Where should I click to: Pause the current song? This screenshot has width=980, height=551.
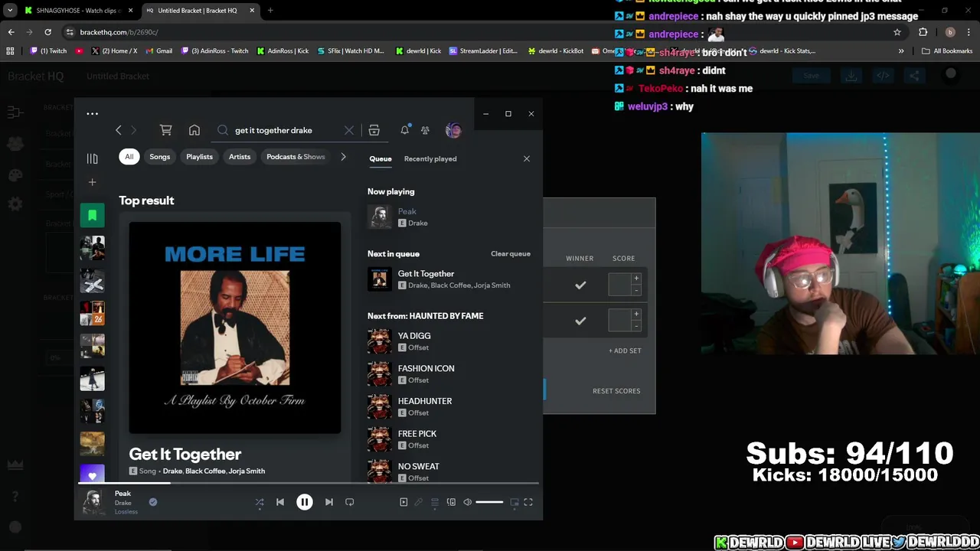pyautogui.click(x=305, y=502)
